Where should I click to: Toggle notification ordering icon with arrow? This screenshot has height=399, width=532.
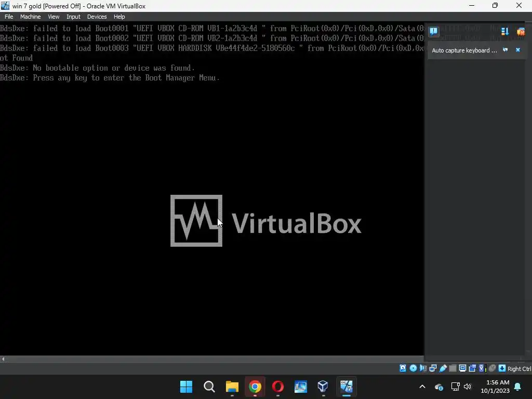505,32
